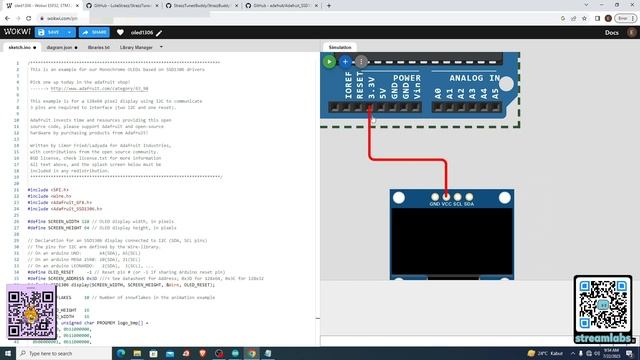Click the SHARE button
The image size is (640, 360).
pyautogui.click(x=94, y=32)
